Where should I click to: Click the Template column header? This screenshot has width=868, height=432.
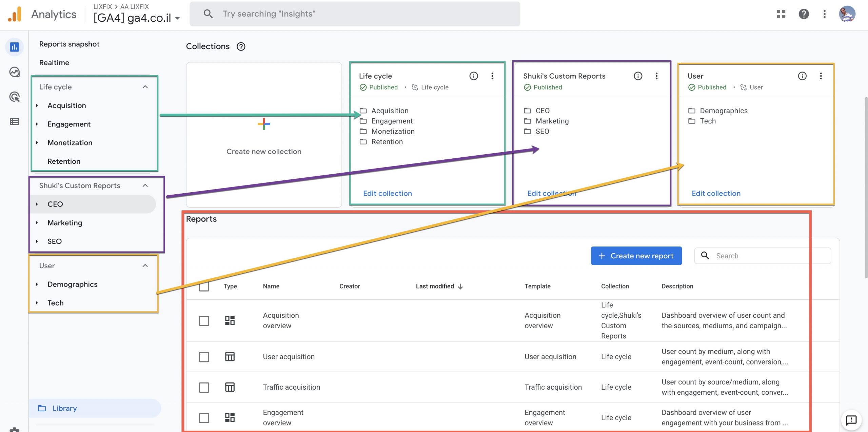[x=537, y=286]
